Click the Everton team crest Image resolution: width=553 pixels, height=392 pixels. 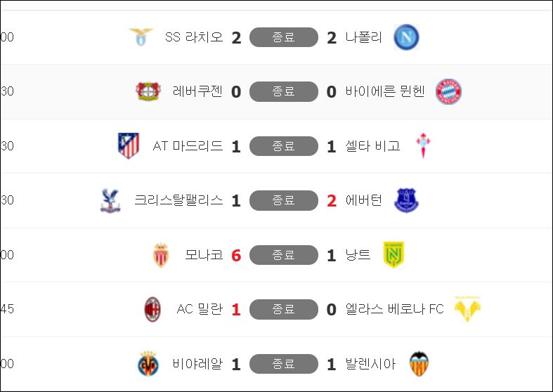click(406, 200)
